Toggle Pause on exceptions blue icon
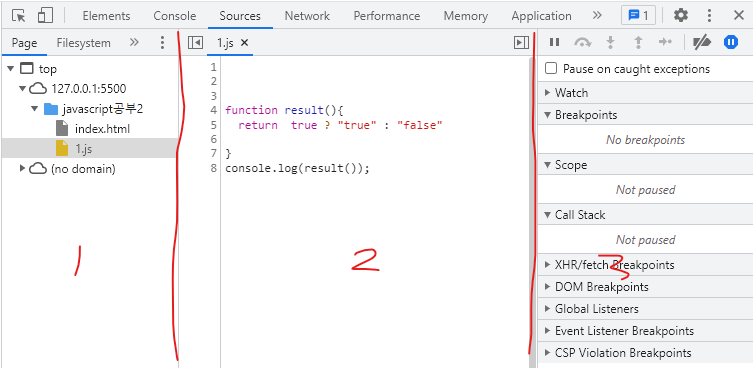 pyautogui.click(x=731, y=42)
